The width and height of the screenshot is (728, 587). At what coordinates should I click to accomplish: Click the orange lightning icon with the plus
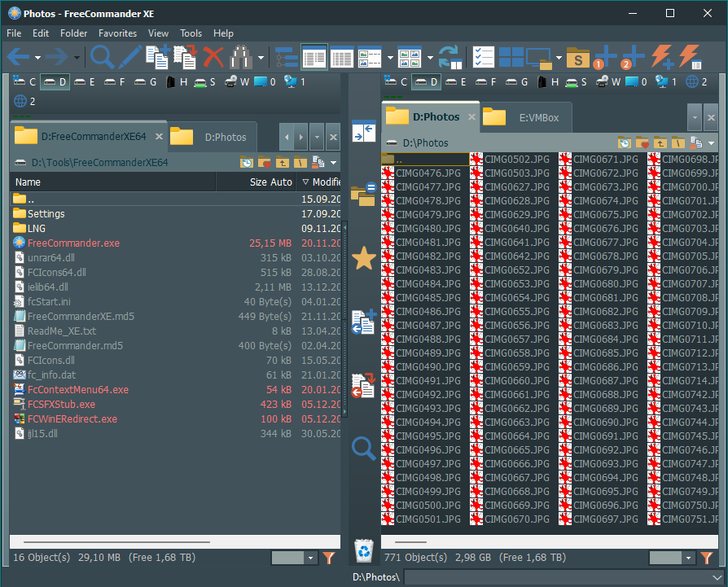pos(661,57)
